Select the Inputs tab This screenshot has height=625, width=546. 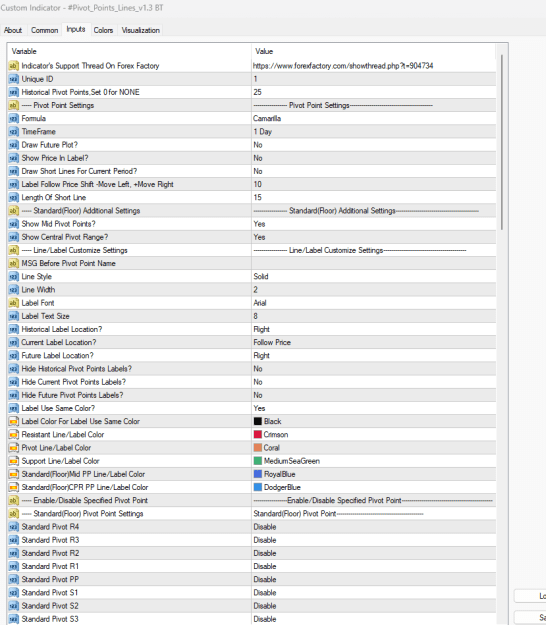[x=76, y=29]
